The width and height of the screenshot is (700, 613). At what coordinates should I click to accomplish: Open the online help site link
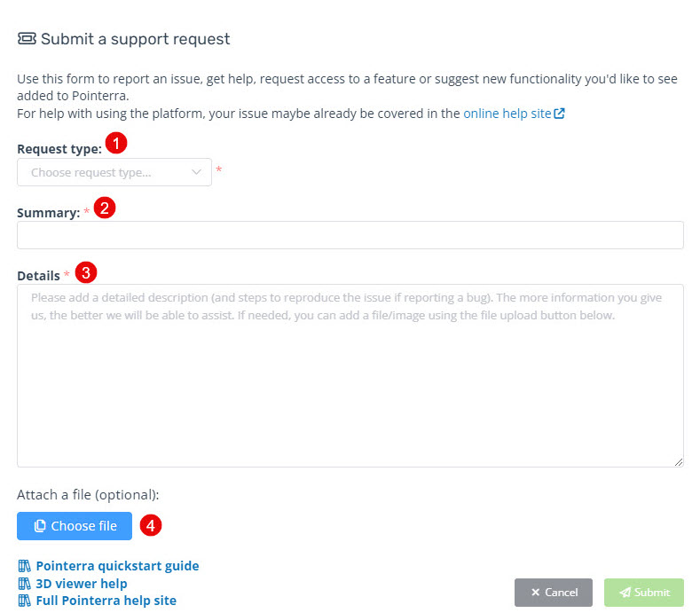pos(507,114)
